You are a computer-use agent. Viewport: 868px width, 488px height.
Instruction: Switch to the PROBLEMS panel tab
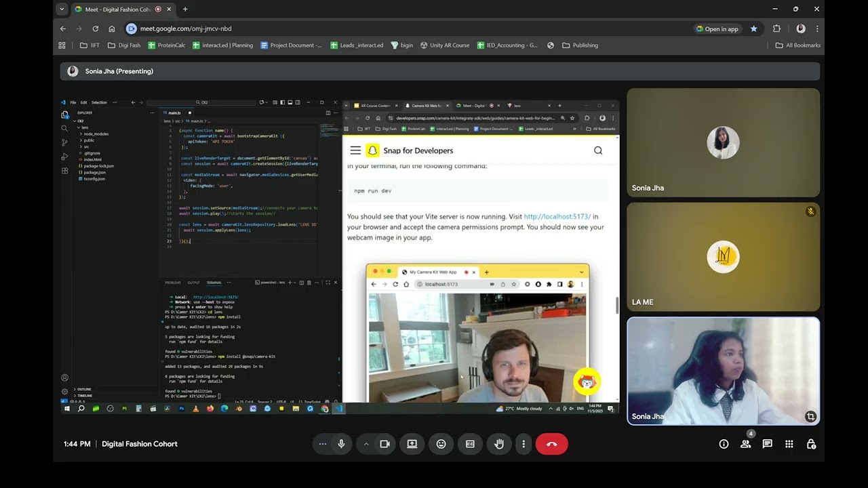[x=173, y=283]
